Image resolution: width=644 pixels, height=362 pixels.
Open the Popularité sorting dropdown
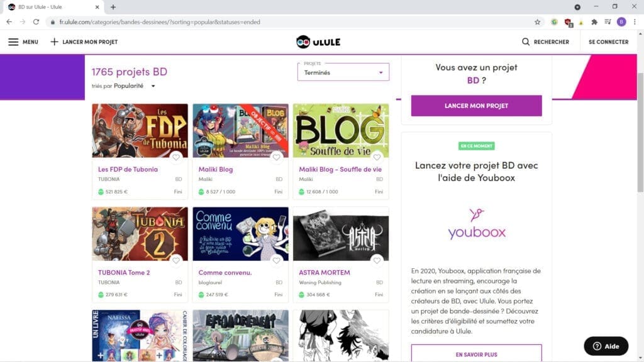(x=135, y=86)
